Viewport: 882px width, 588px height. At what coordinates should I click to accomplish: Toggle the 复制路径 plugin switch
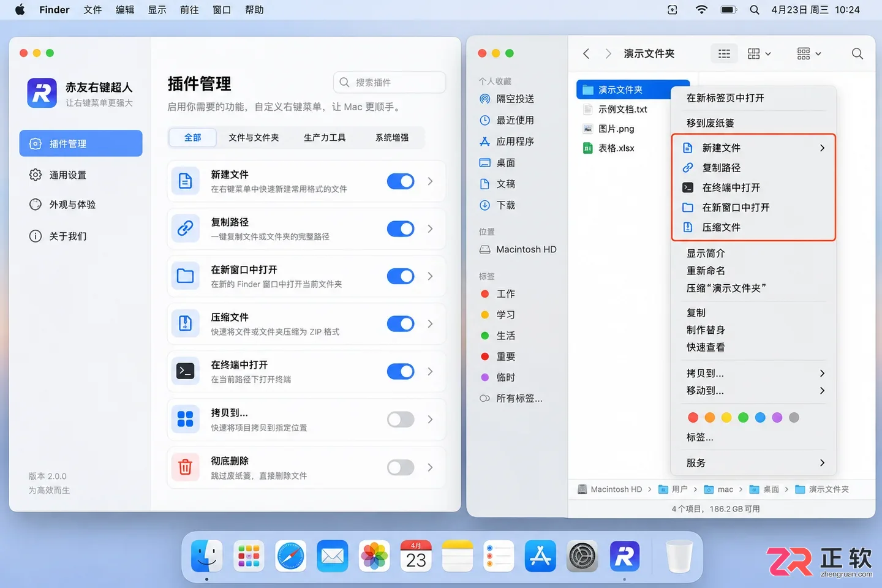click(x=401, y=228)
